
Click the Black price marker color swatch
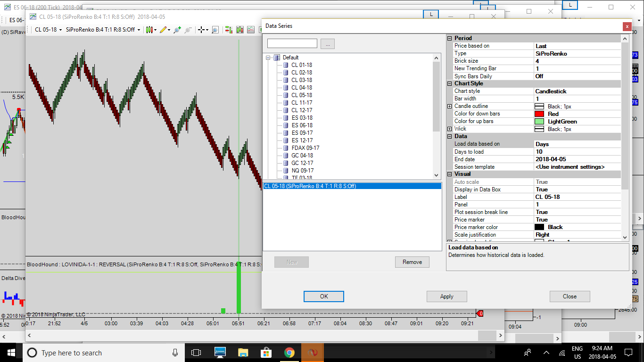(539, 227)
